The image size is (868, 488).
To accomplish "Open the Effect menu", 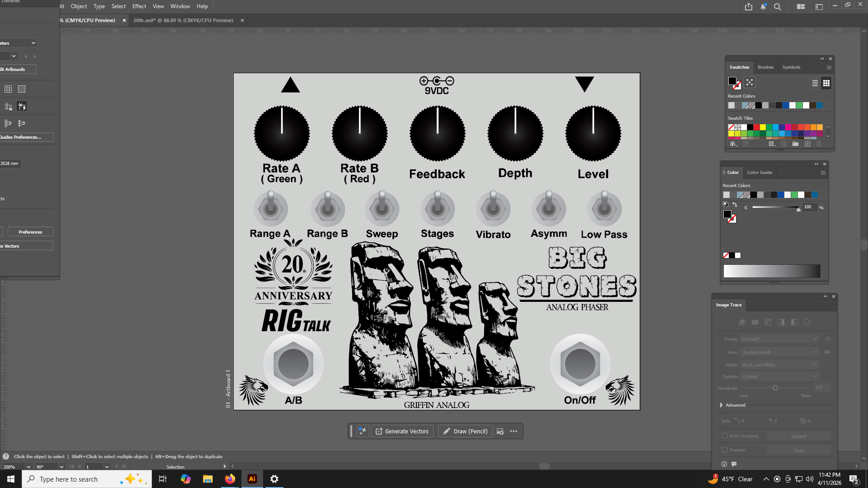I will click(x=139, y=6).
